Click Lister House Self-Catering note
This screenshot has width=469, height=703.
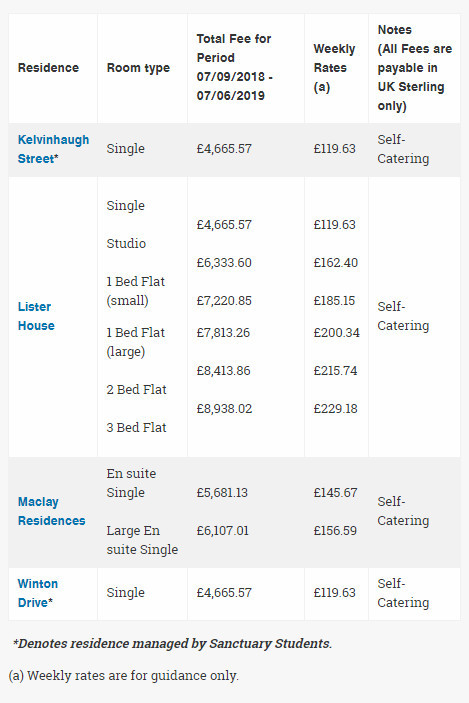coord(403,316)
